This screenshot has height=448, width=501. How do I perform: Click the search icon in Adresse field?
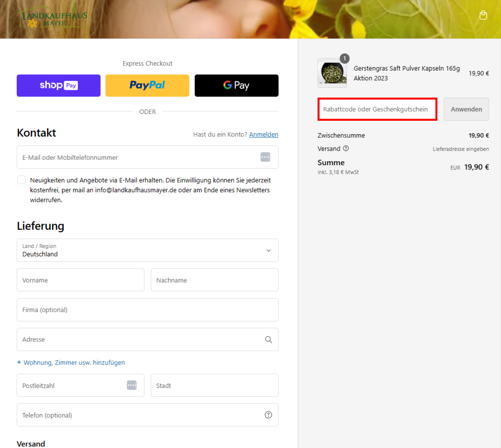[x=268, y=340]
